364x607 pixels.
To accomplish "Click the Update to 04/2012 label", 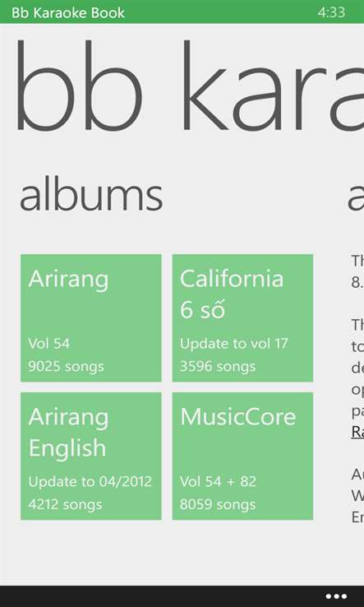I will coord(90,481).
